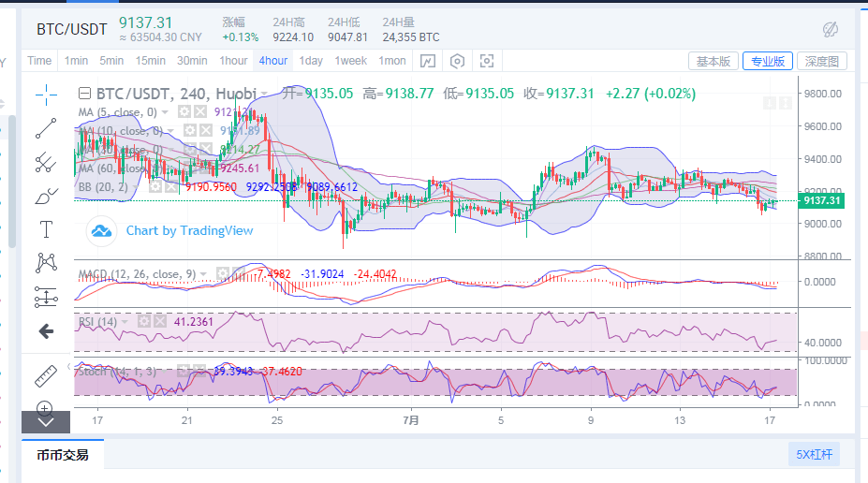Switch to the 15min timeframe
Image resolution: width=868 pixels, height=483 pixels.
point(151,61)
